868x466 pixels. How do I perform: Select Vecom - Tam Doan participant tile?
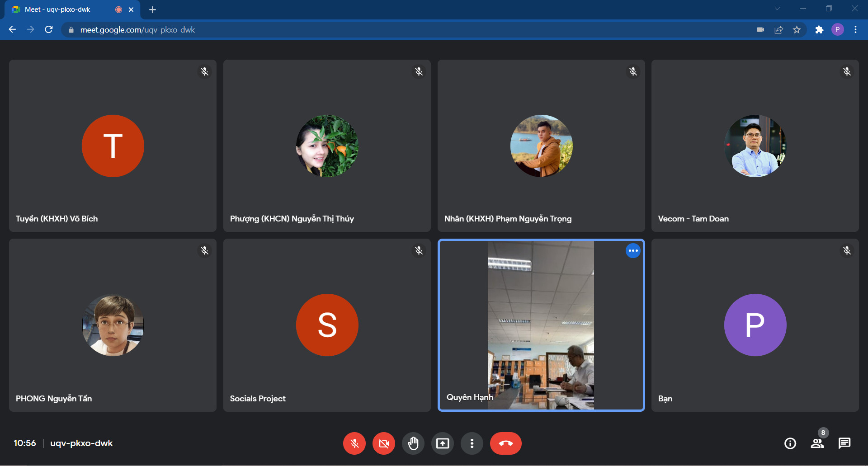755,146
